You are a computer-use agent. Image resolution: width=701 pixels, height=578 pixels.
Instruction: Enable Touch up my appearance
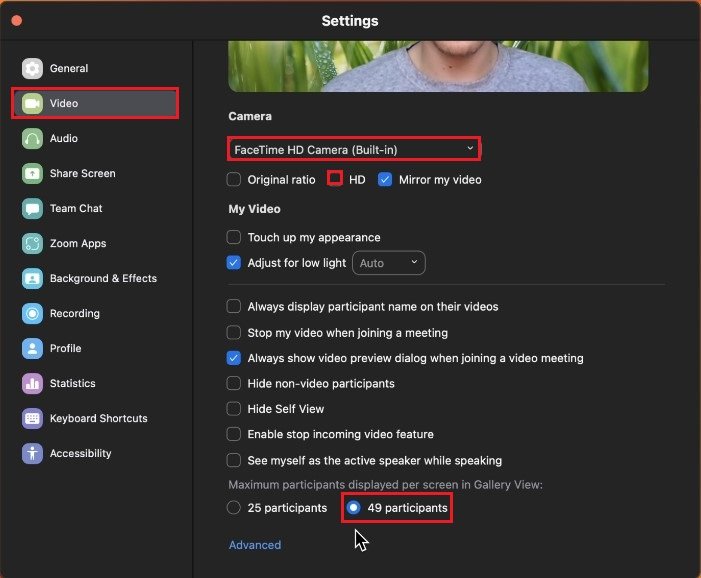pyautogui.click(x=234, y=238)
